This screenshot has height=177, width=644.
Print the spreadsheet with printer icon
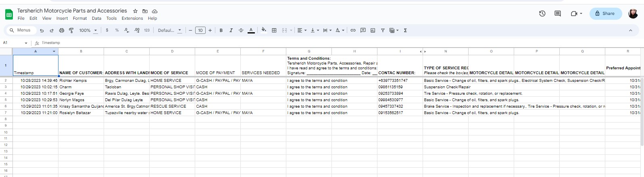[61, 30]
